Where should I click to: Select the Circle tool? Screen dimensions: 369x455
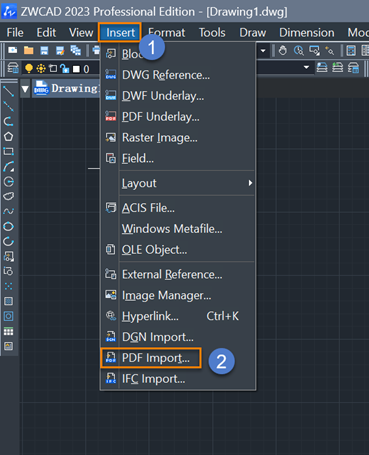[8, 182]
